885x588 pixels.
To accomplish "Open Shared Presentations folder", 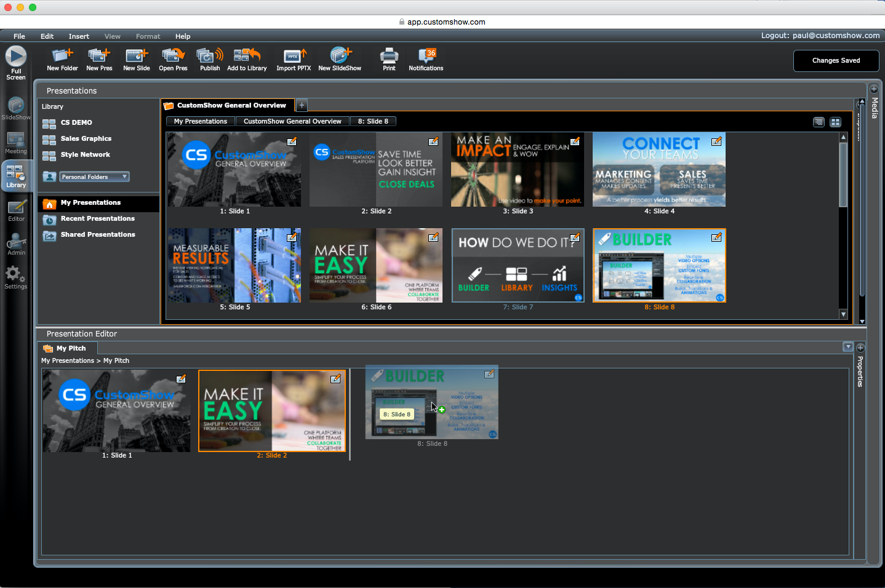I will coord(98,235).
